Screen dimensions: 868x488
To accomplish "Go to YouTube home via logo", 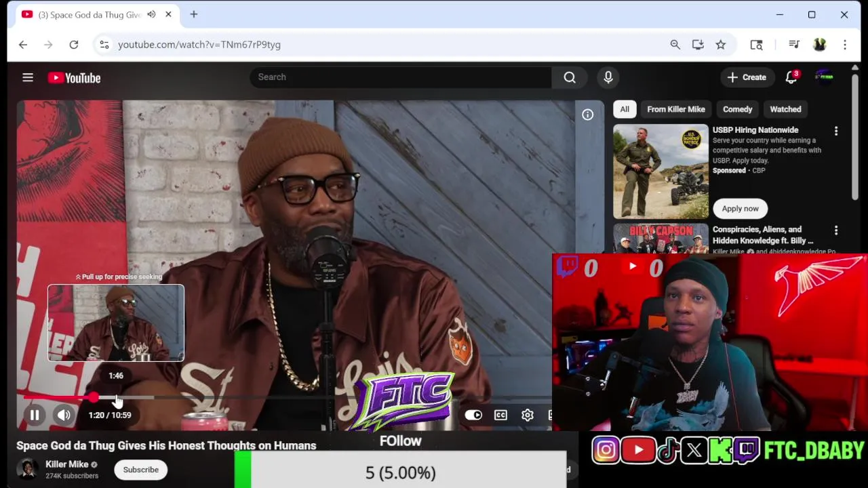I will (74, 78).
